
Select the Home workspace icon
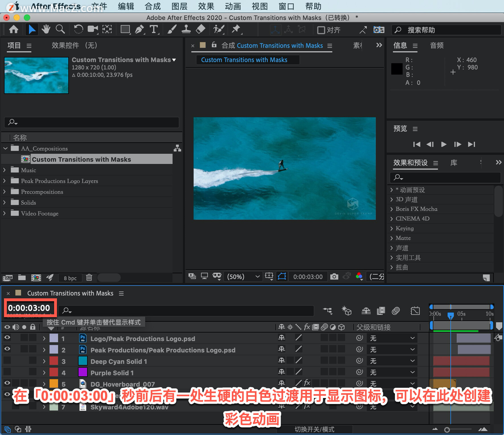(14, 29)
